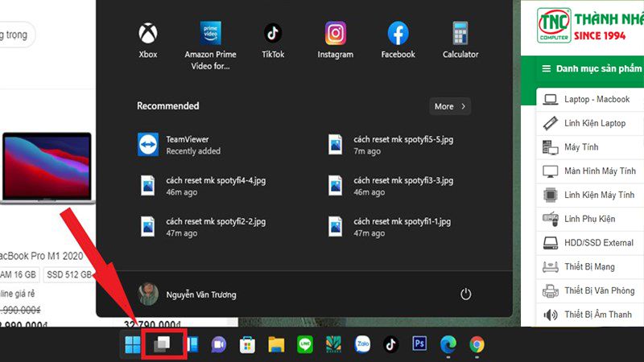Image resolution: width=644 pixels, height=362 pixels.
Task: Open the Xbox app in Start menu
Action: click(148, 41)
